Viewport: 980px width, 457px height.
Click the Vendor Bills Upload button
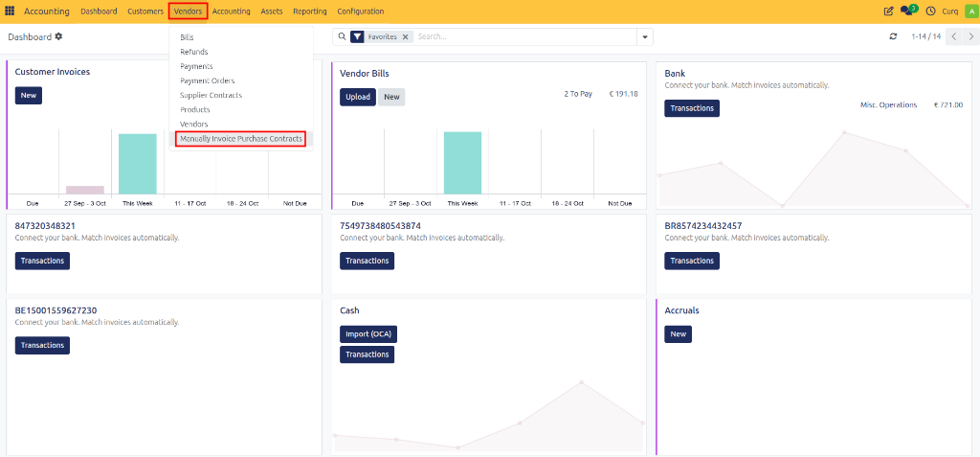[358, 97]
